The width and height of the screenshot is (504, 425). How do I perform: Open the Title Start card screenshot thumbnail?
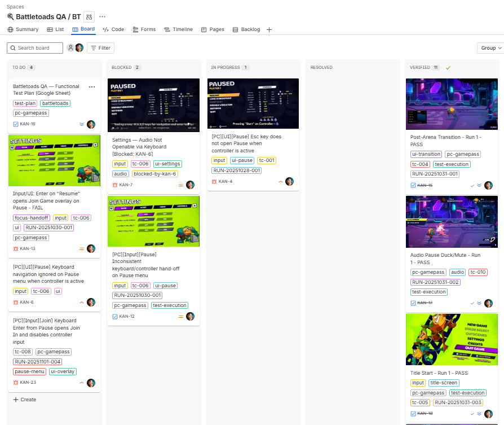point(452,340)
